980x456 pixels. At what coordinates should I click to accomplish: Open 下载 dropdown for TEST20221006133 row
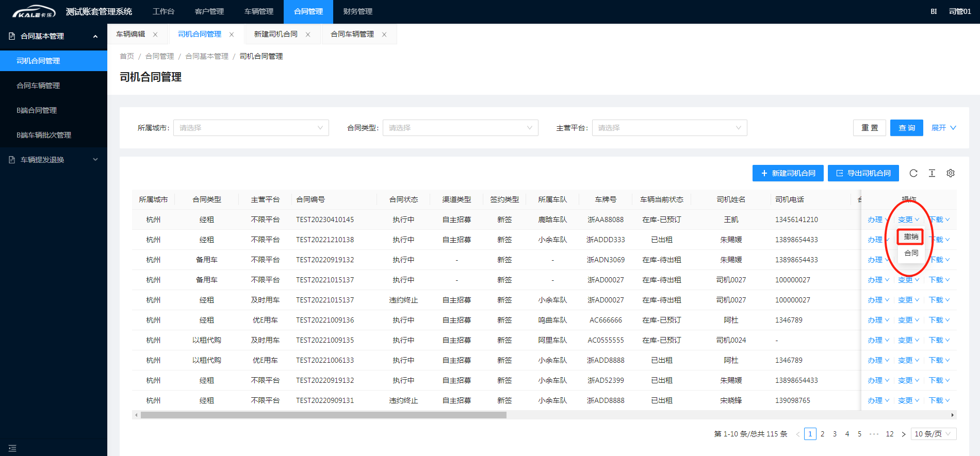pos(939,360)
